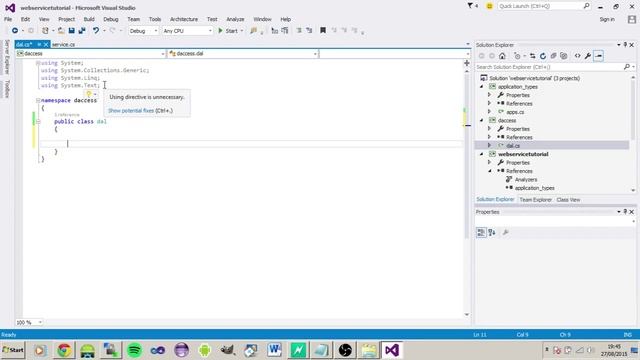Click the Property Pages wrench in Properties panel
The width and height of the screenshot is (640, 360).
[505, 232]
